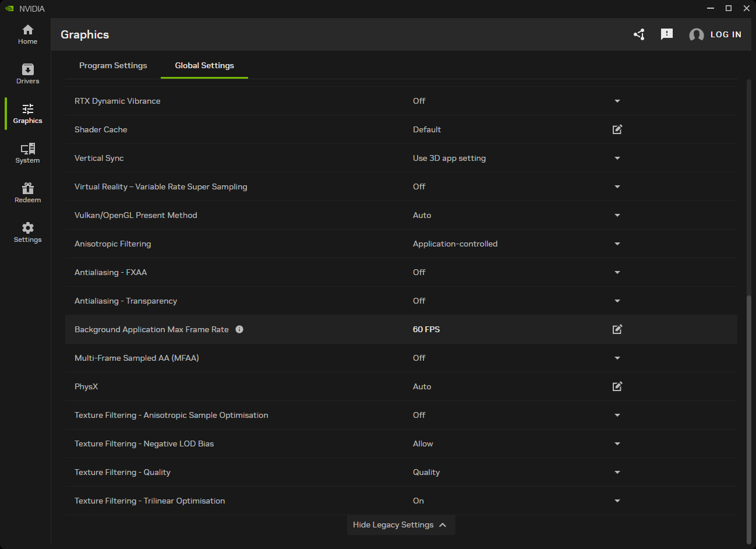Click the user avatar icon

[x=696, y=35]
